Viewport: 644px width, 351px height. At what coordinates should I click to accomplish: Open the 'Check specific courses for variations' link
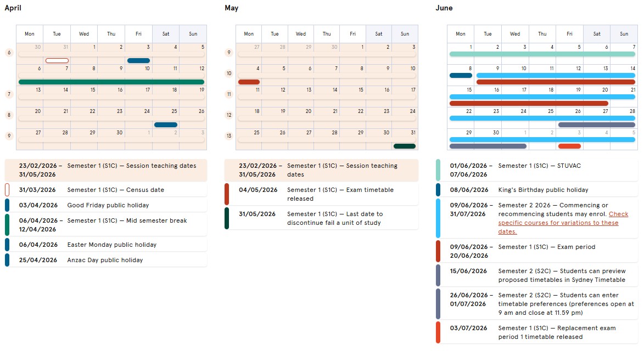tap(563, 223)
